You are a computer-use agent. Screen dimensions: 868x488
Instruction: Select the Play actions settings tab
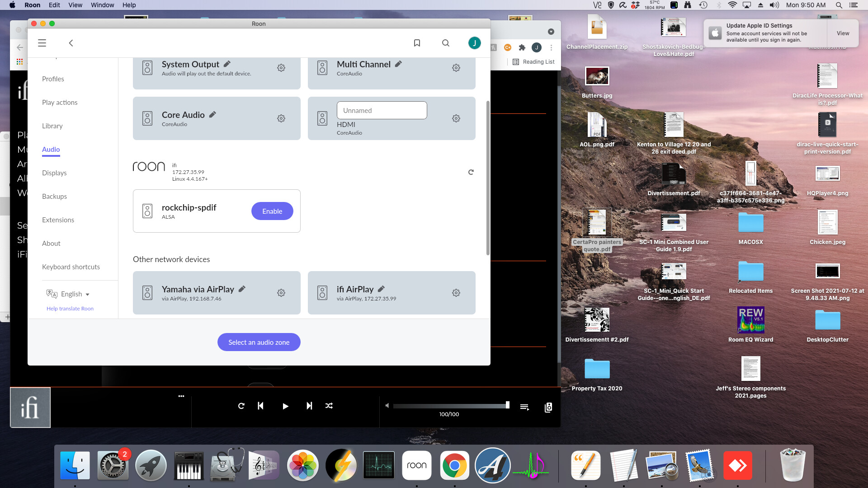click(x=60, y=103)
